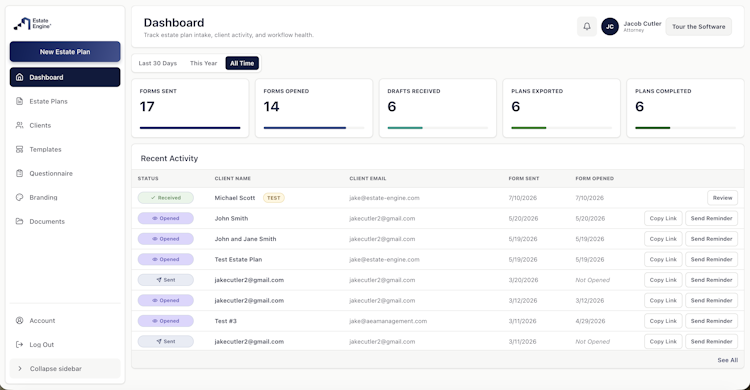Select the All Time filter

242,63
